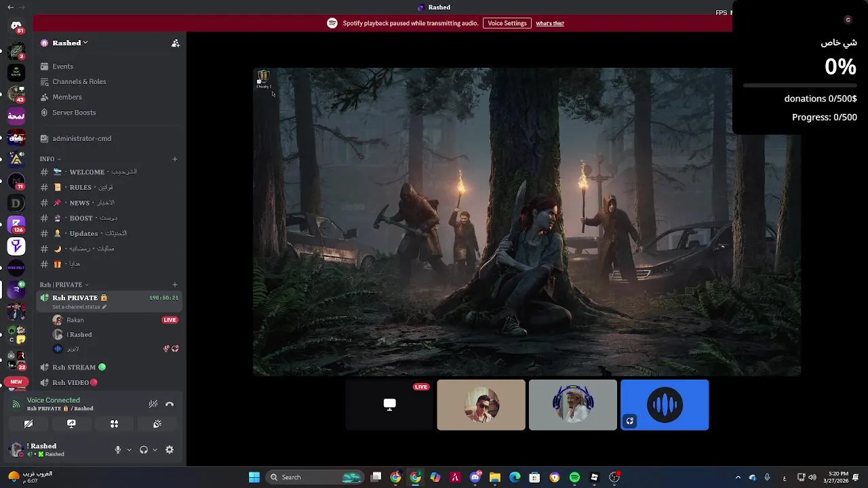868x488 pixels.
Task: Deafen using the headphones icon
Action: pyautogui.click(x=144, y=449)
